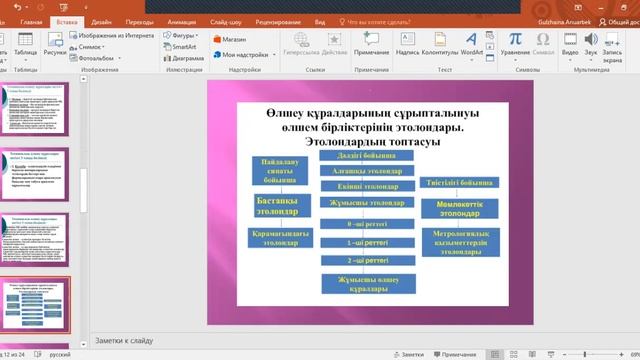The height and width of the screenshot is (360, 640).
Task: Expand the Уравнение dropdown arrow
Action: 515,60
